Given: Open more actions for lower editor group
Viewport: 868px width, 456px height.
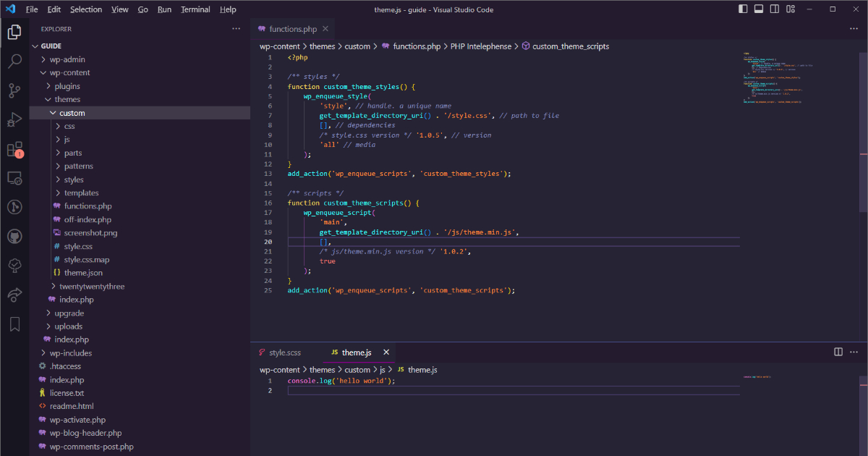Looking at the screenshot, I should (854, 352).
